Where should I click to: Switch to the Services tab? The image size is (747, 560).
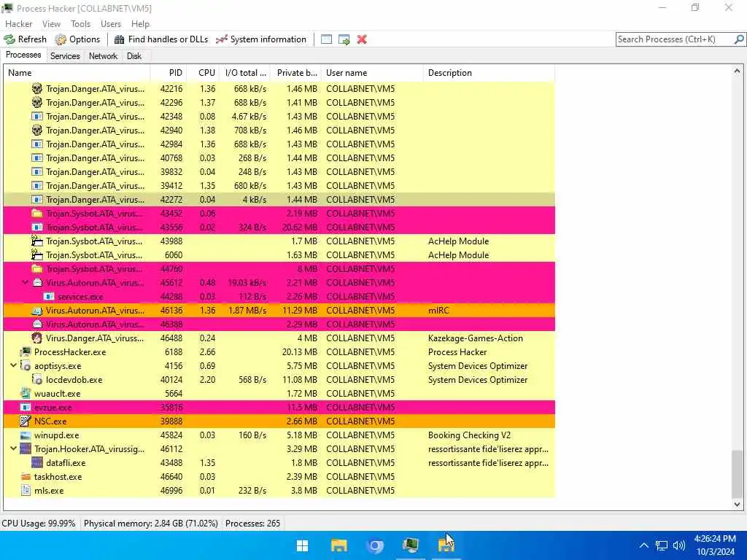[x=65, y=55]
